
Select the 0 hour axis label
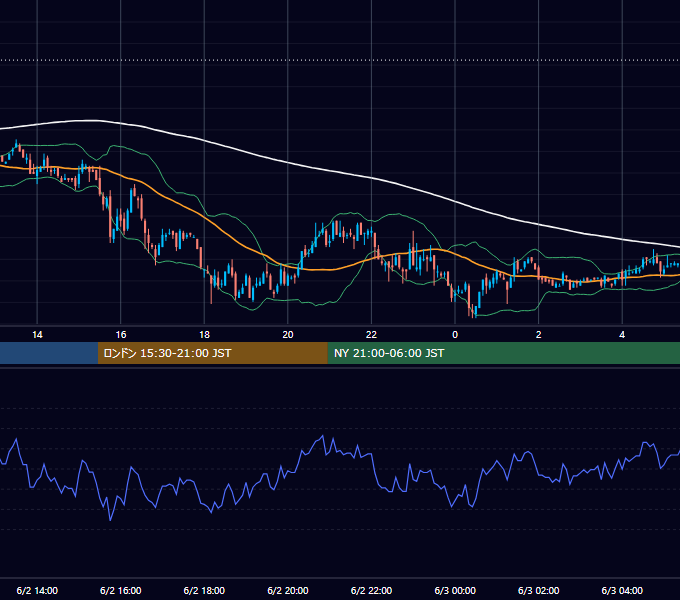[x=455, y=335]
